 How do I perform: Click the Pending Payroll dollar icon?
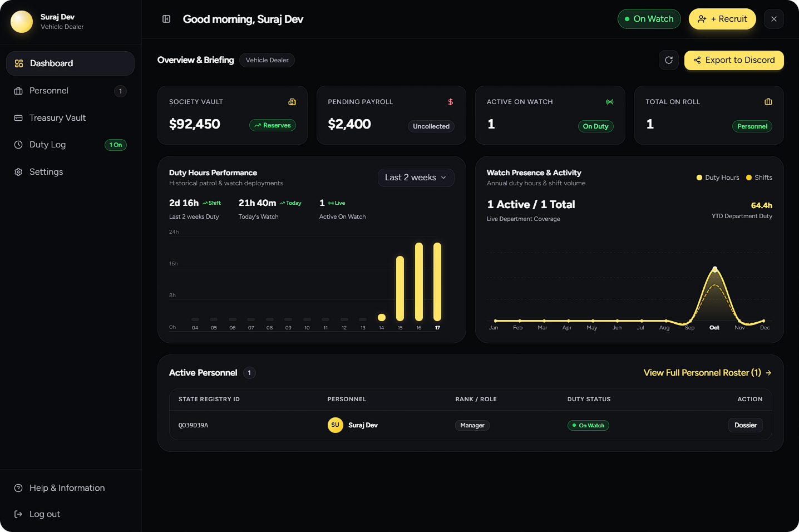tap(451, 102)
